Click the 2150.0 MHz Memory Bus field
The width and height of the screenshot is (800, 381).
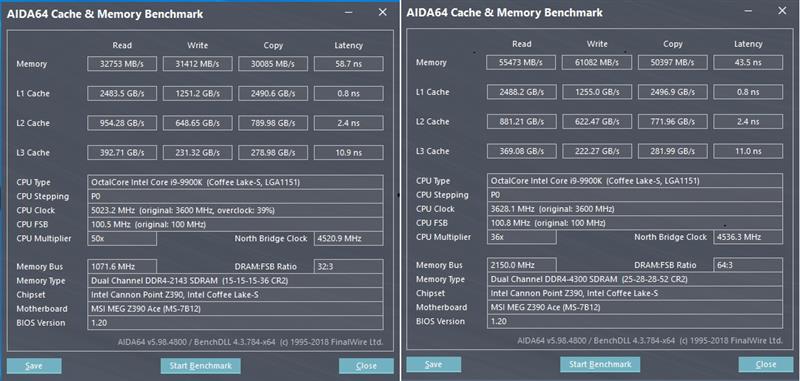coord(521,265)
